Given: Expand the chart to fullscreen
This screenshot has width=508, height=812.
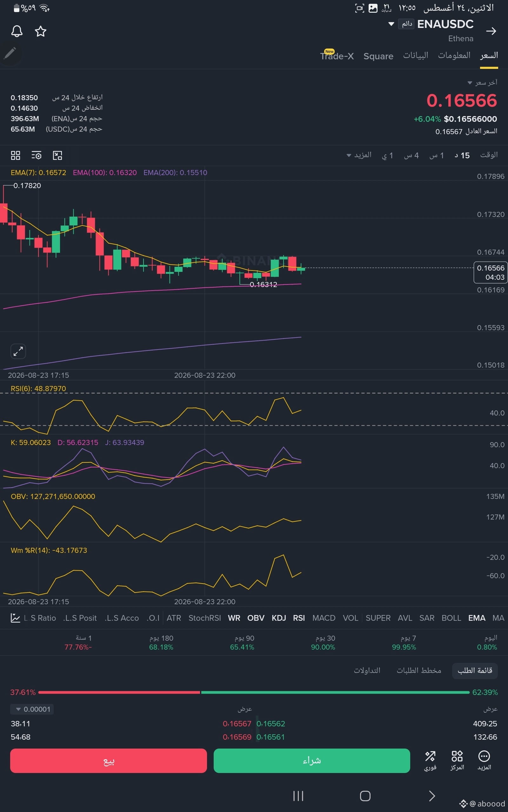Looking at the screenshot, I should [x=18, y=351].
